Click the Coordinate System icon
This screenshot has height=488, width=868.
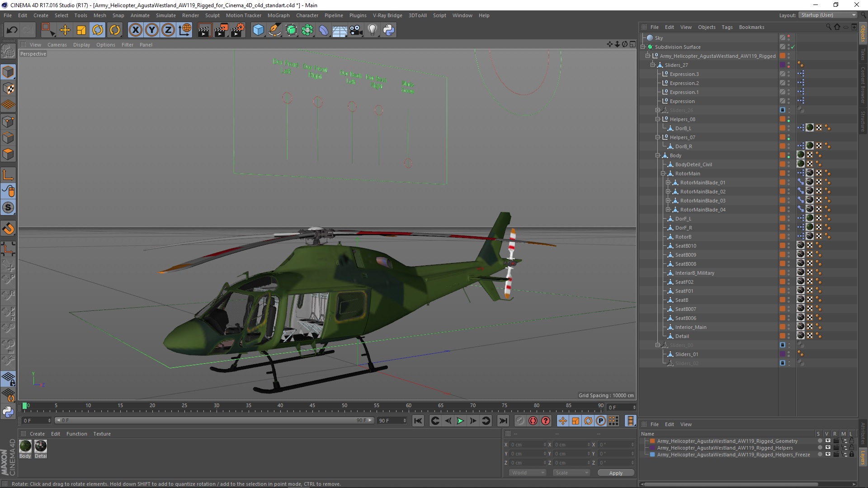pos(185,30)
